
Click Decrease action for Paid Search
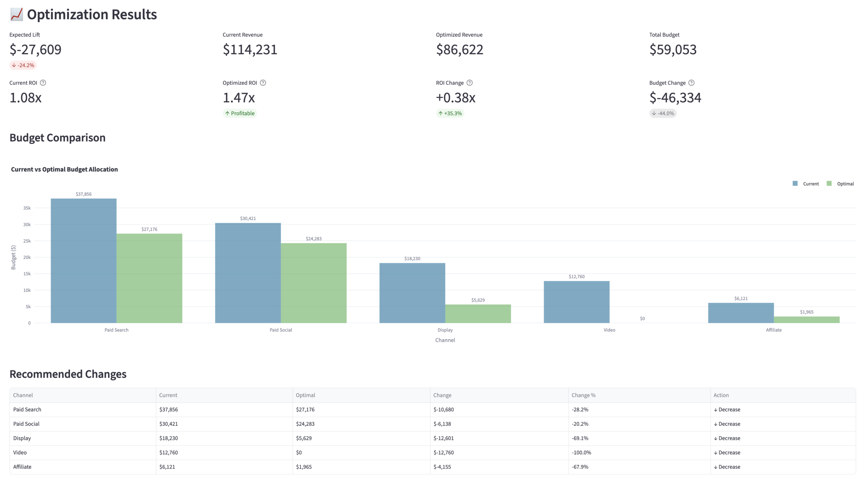click(x=728, y=409)
